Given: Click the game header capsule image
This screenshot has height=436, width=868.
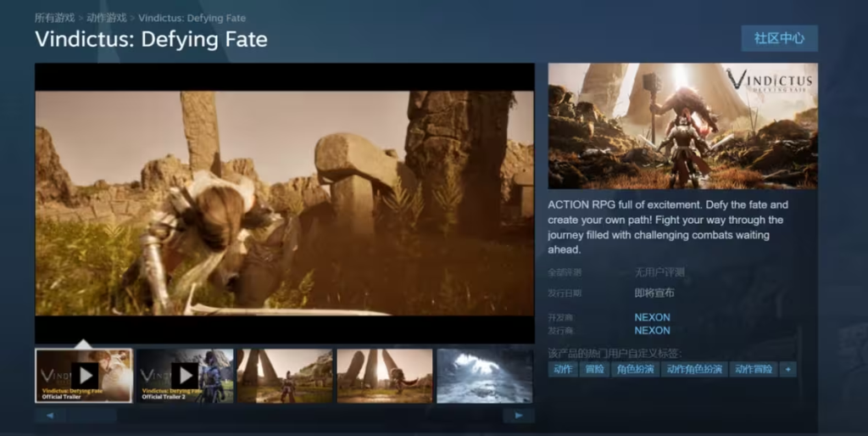Looking at the screenshot, I should tap(682, 126).
